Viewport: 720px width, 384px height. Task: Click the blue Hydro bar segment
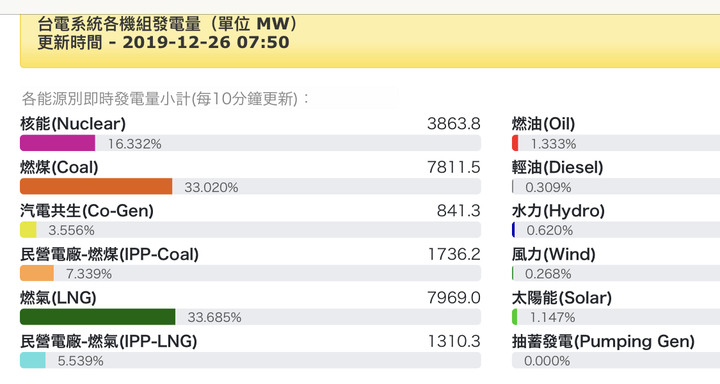pyautogui.click(x=513, y=230)
